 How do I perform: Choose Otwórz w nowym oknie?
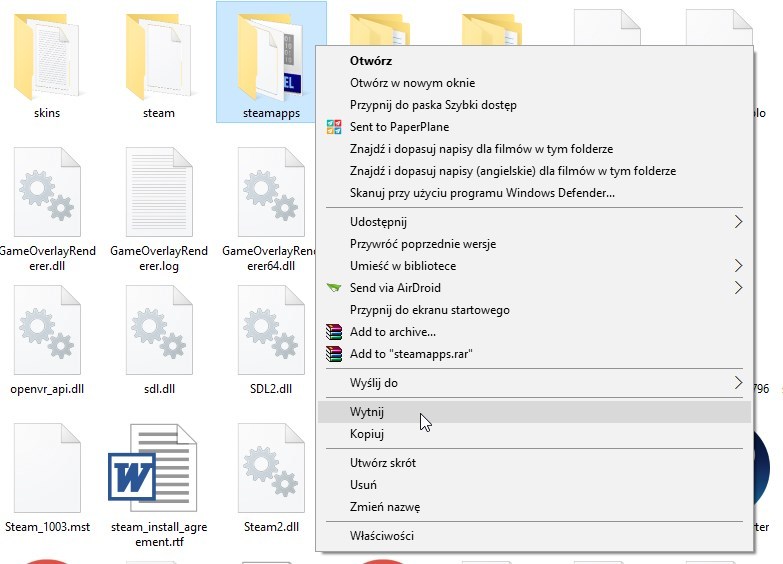pos(534,83)
